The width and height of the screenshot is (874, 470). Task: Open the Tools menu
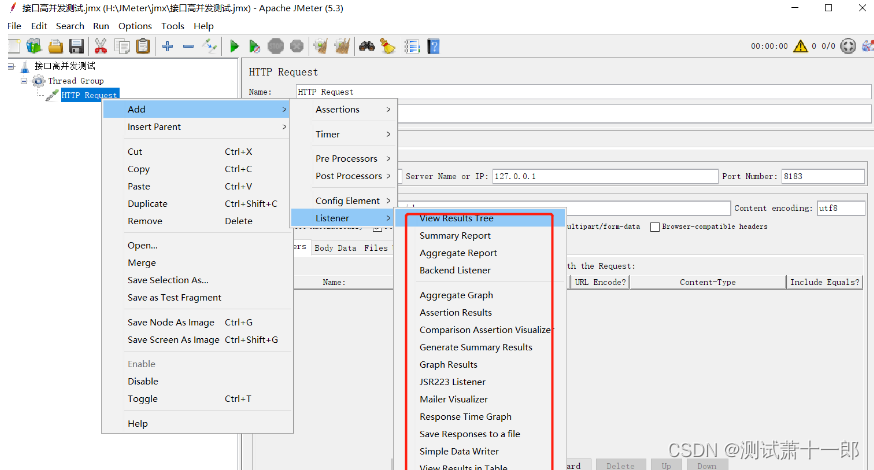coord(173,26)
